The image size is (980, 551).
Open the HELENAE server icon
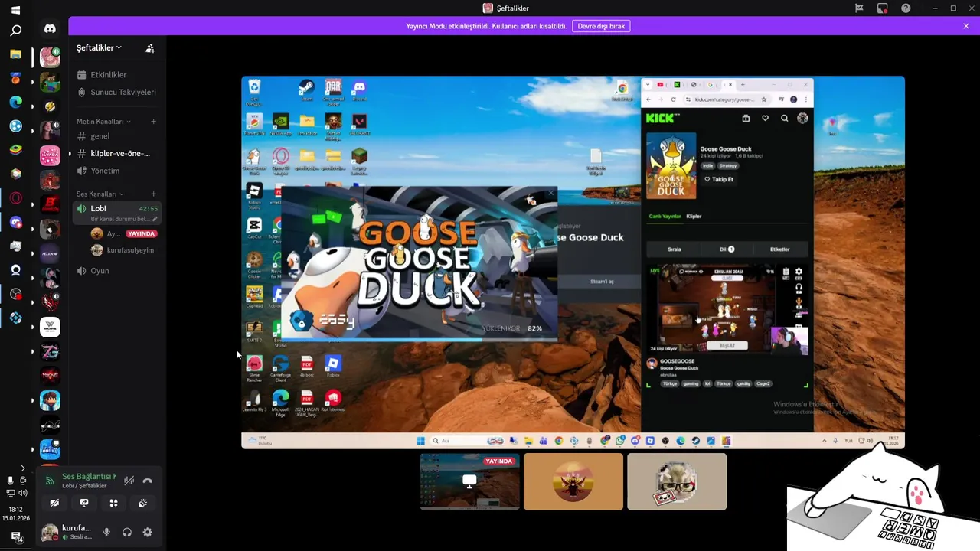click(50, 253)
